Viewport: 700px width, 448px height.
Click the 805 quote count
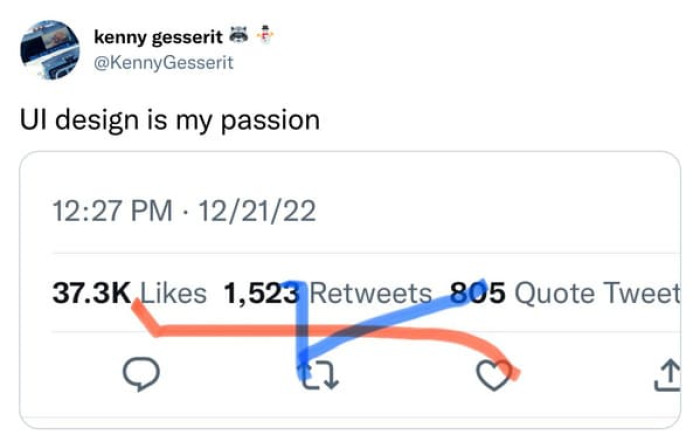click(476, 294)
